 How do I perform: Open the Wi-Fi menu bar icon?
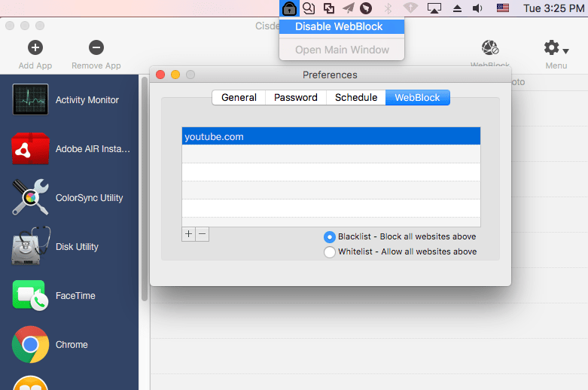tap(410, 8)
